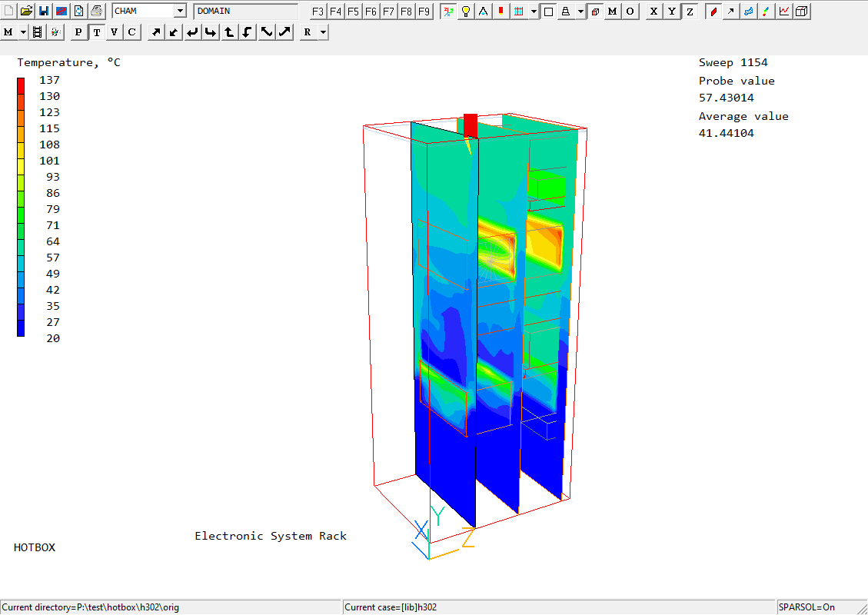Image resolution: width=868 pixels, height=615 pixels.
Task: Click the vector arrow display icon
Action: coord(730,11)
